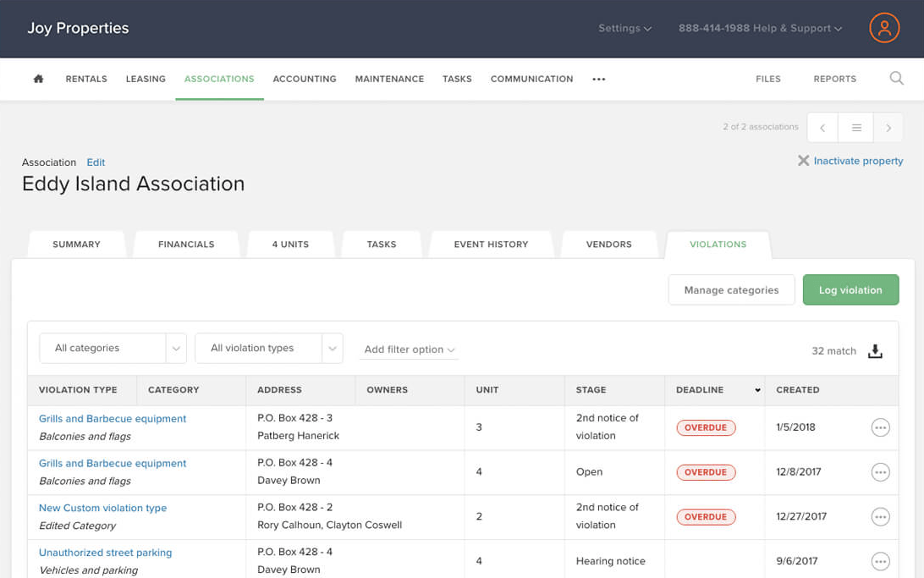
Task: Click the OVERDUE badge on the 12/8/2017 violation
Action: 706,472
